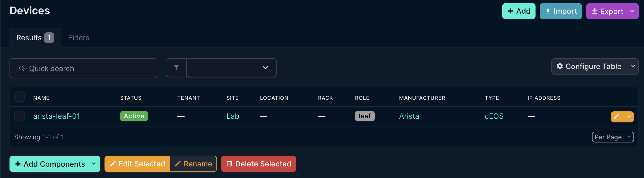Click the funnel filter icon
Screen dimensions: 644x178
tap(176, 68)
